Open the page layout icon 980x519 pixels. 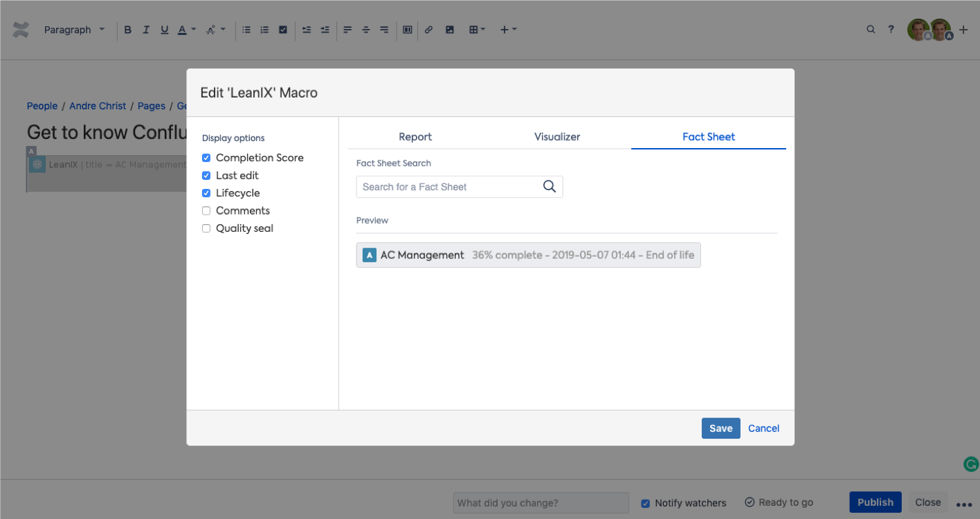pyautogui.click(x=408, y=30)
